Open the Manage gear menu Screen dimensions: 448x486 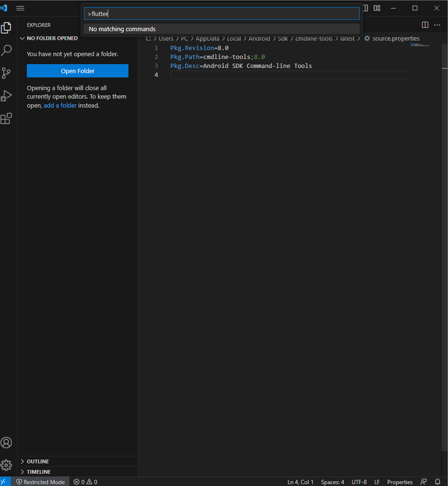click(x=6, y=465)
